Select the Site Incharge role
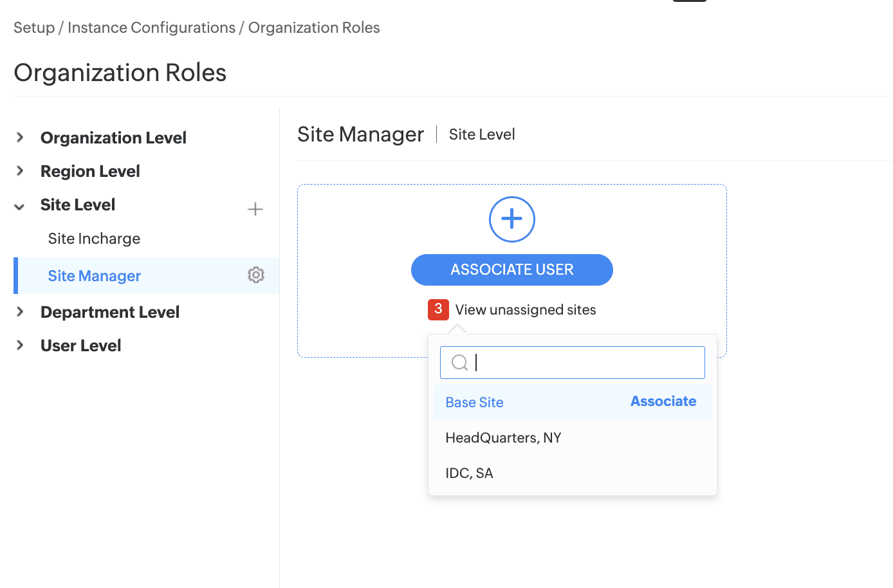 (x=94, y=239)
